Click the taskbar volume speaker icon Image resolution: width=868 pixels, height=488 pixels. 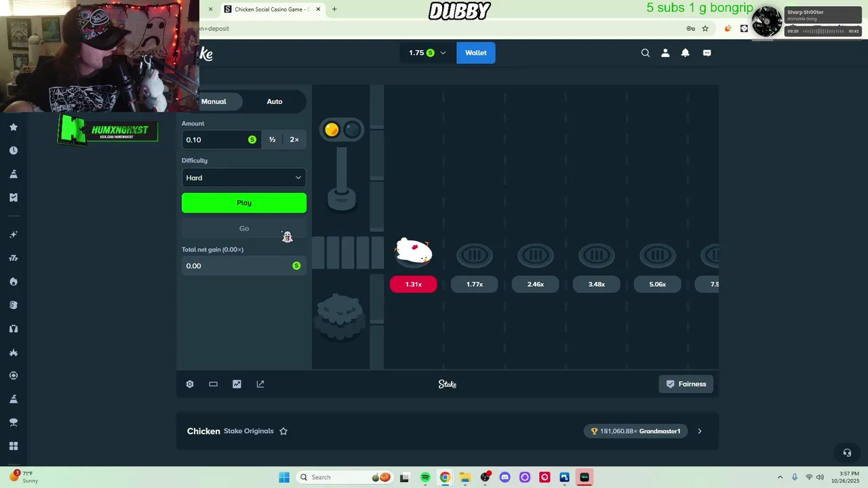tap(820, 477)
